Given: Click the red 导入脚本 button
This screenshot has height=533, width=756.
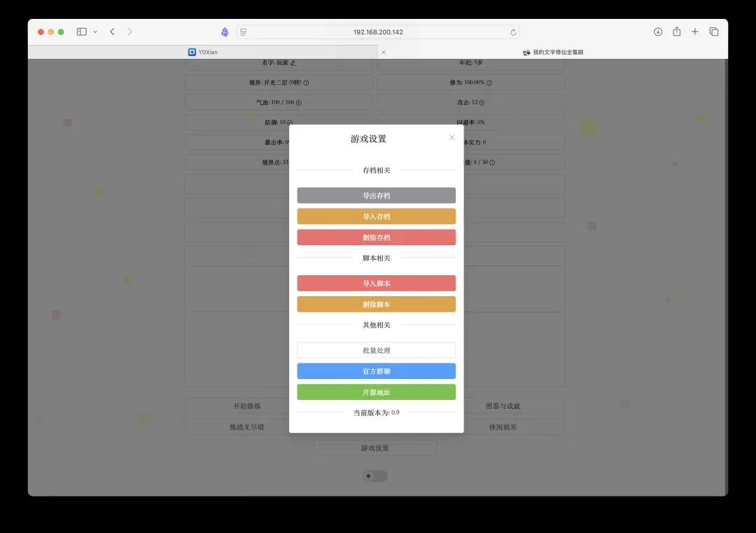Looking at the screenshot, I should point(376,284).
